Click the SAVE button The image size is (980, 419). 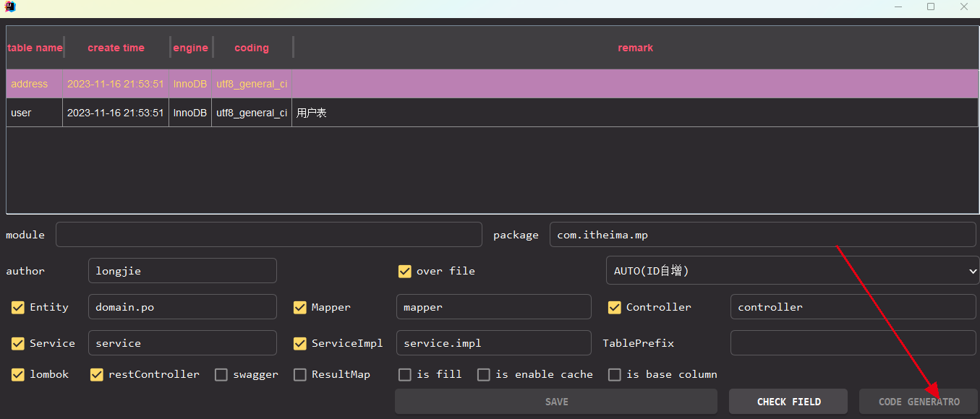click(x=556, y=402)
